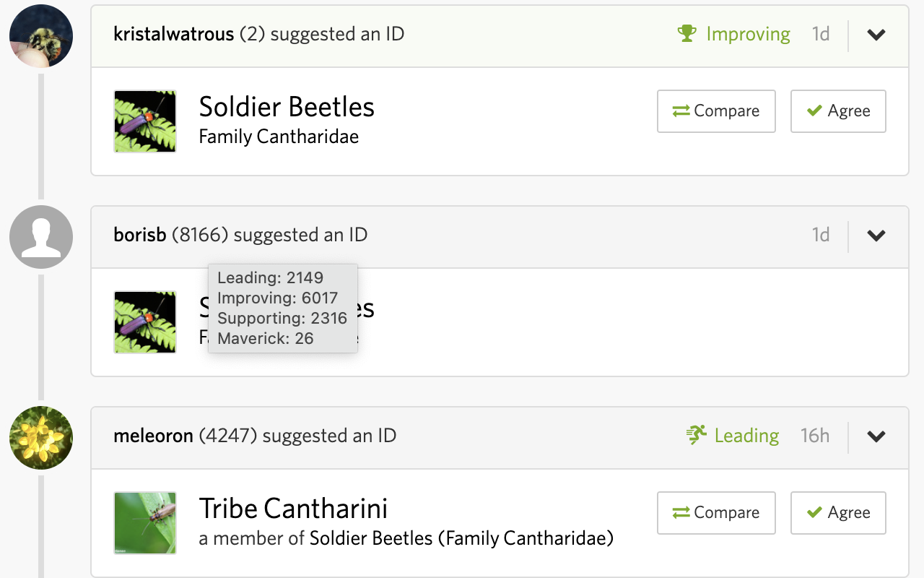The height and width of the screenshot is (578, 924).
Task: Click borisb's generic profile avatar
Action: click(x=41, y=236)
